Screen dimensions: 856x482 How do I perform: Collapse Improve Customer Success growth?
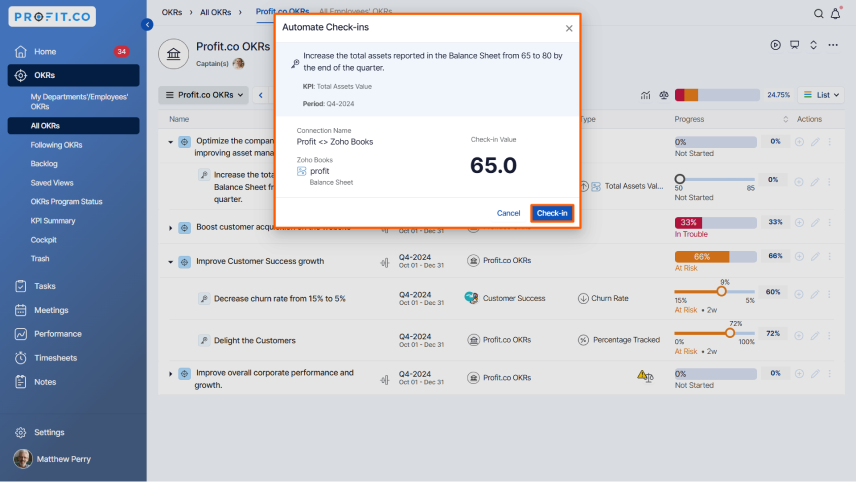[x=170, y=262]
